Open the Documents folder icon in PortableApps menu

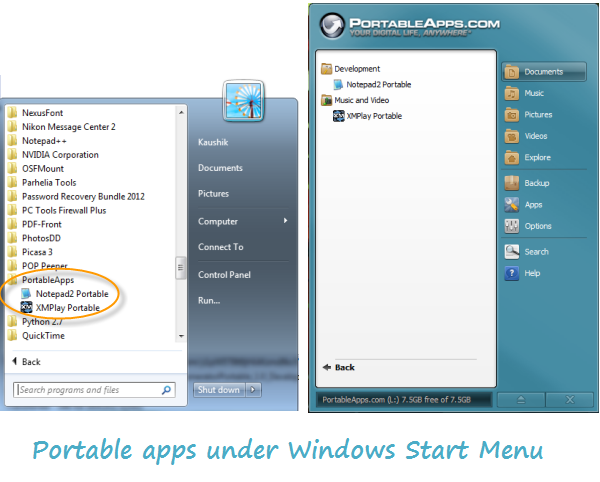pos(512,72)
